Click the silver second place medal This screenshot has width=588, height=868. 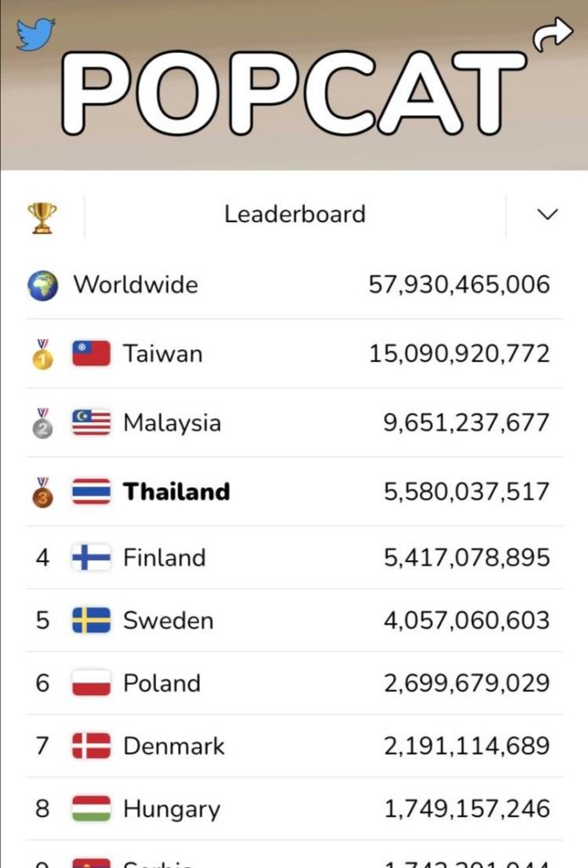point(43,424)
